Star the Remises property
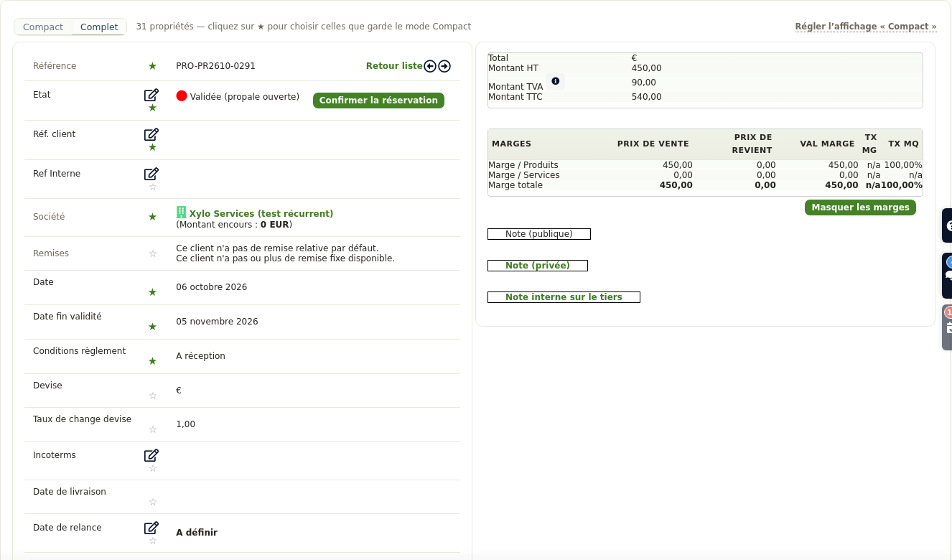 152,253
